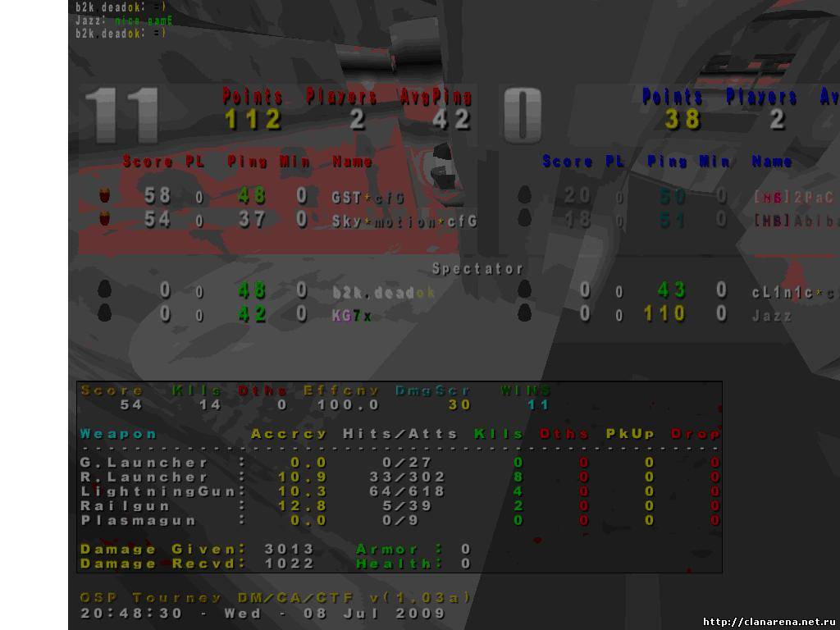The image size is (840, 630).
Task: Select spectator icon next to b2k.deadok
Action: pos(104,290)
